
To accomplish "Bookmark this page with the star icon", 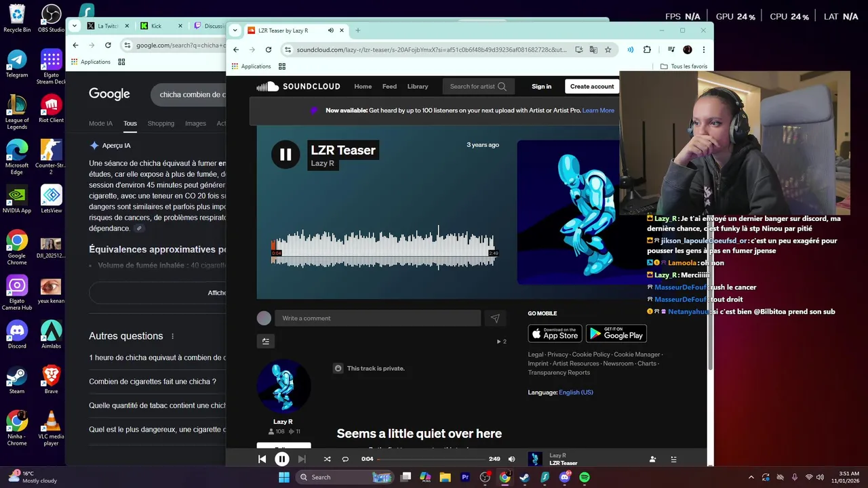I will tap(608, 49).
